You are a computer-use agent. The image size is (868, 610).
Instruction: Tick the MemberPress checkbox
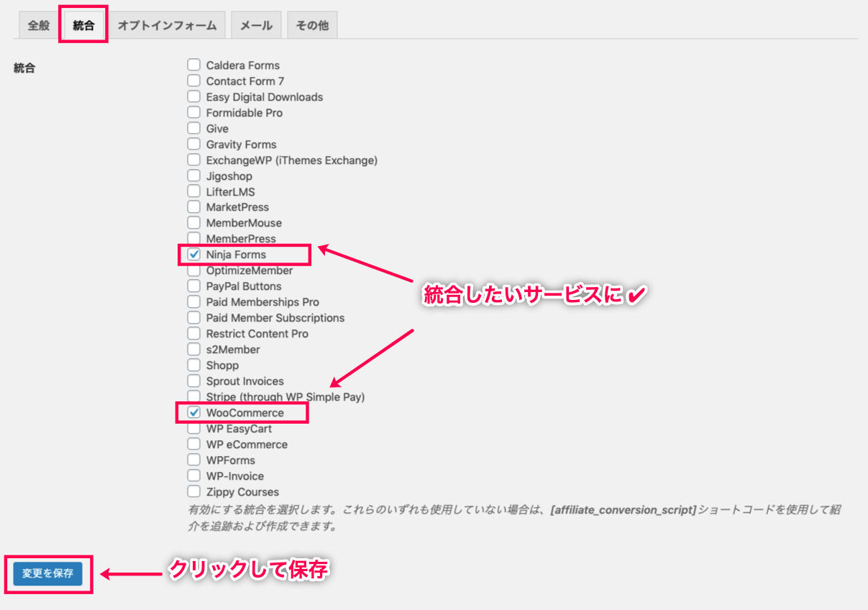193,239
